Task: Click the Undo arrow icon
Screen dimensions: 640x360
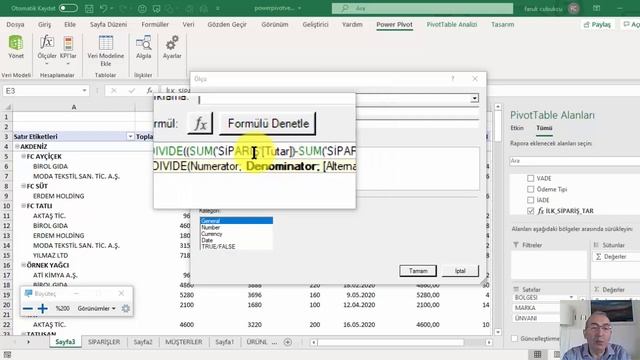Action: coord(104,8)
